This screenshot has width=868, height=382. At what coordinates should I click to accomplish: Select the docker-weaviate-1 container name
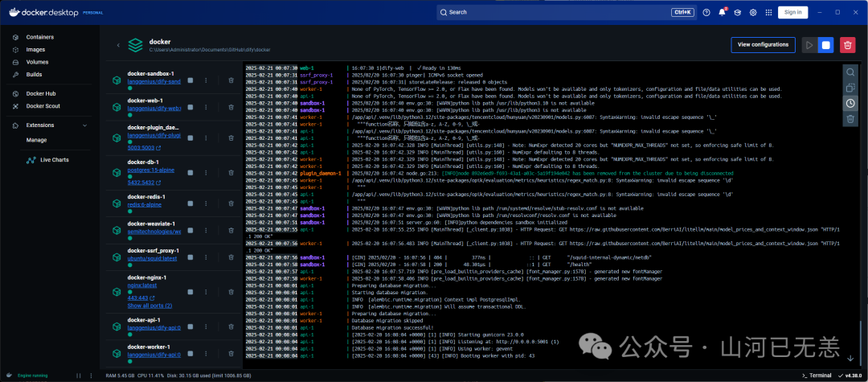pos(151,224)
